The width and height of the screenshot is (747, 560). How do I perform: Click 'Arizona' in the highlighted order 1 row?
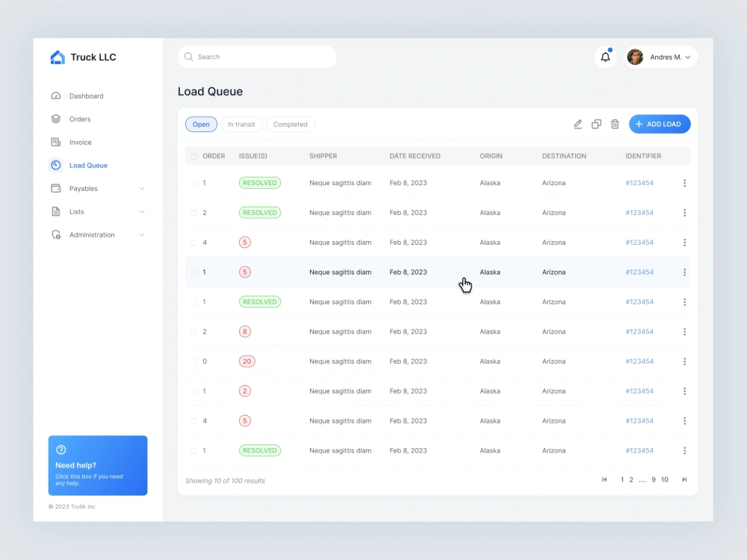pos(554,272)
